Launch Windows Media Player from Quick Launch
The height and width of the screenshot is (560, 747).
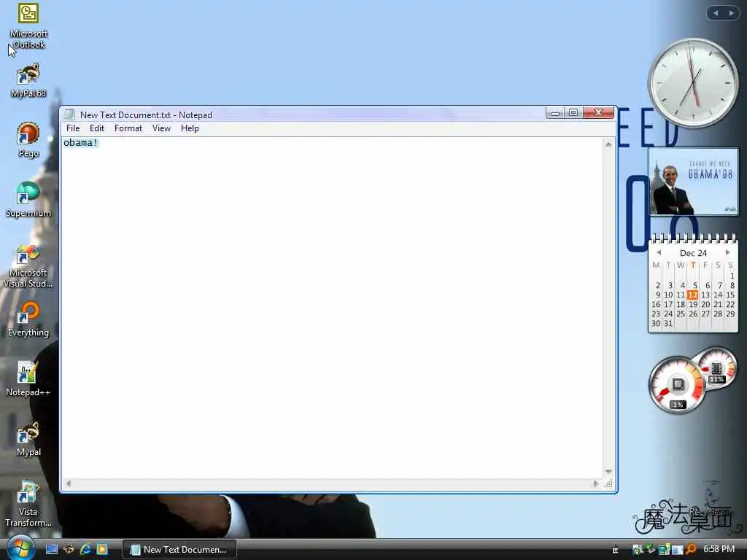(x=102, y=550)
